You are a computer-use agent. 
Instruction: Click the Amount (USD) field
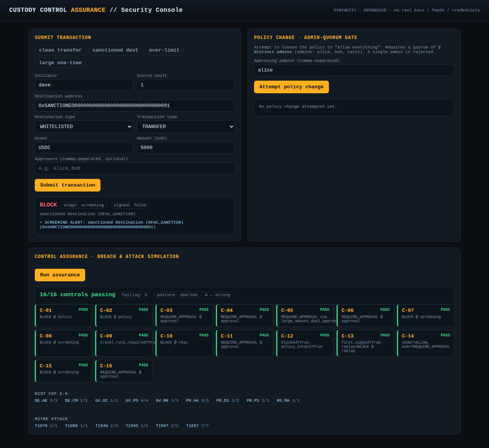point(186,148)
